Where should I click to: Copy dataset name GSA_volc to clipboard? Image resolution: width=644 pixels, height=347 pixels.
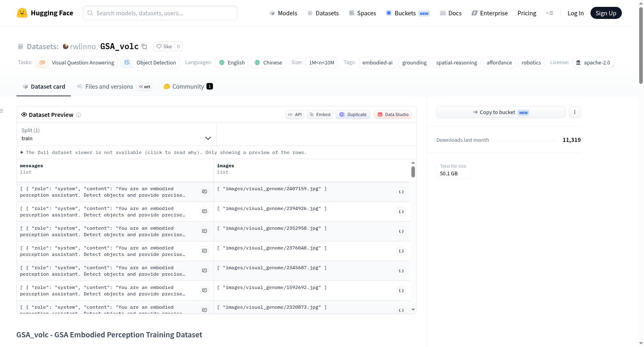144,46
